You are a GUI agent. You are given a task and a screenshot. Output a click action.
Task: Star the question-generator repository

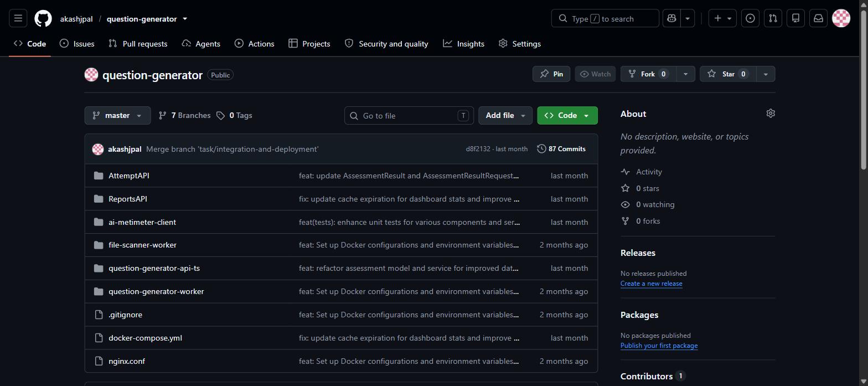(x=727, y=74)
